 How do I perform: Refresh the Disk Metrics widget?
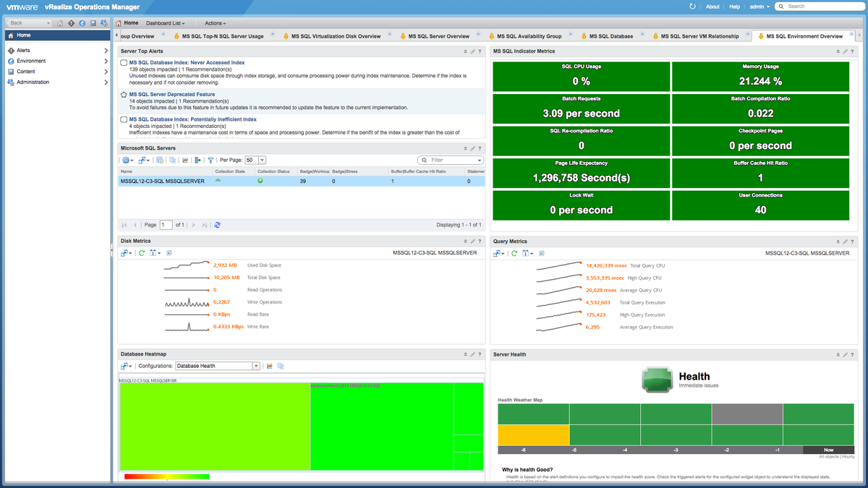click(x=142, y=253)
